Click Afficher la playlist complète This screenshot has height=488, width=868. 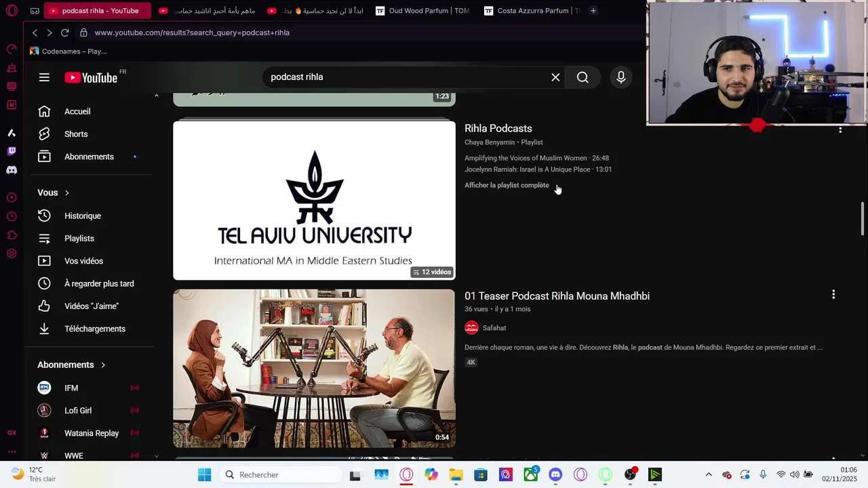point(507,185)
